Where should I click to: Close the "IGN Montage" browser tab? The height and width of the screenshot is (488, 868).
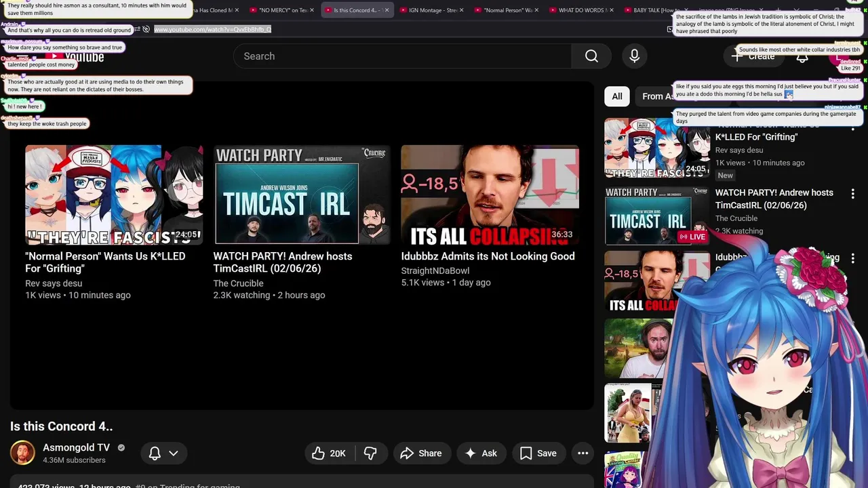(461, 10)
